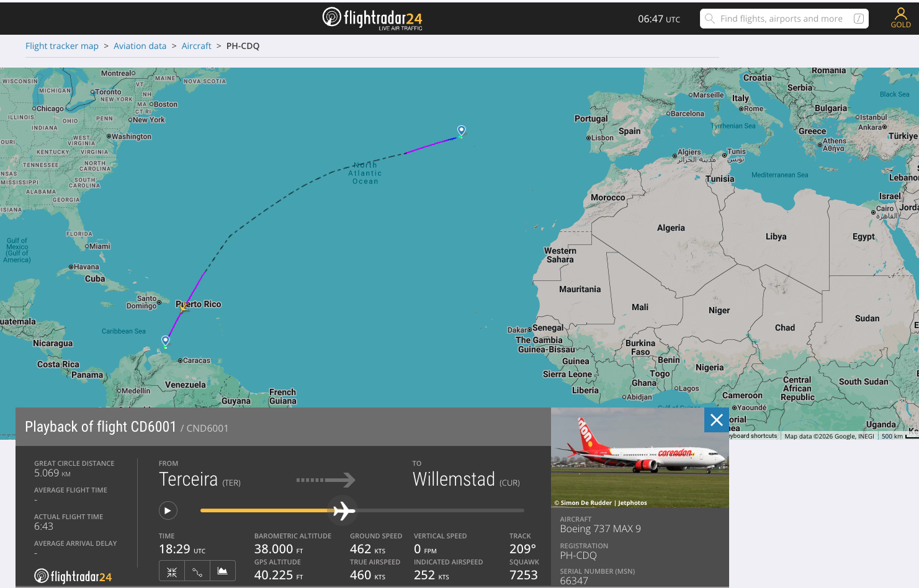The height and width of the screenshot is (588, 919).
Task: Click the aircraft marker near Puerto Rico
Action: point(184,306)
